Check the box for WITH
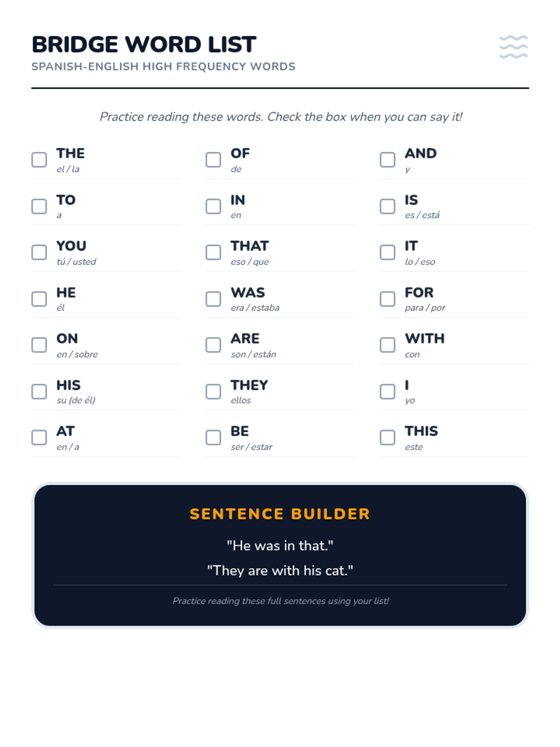560x747 pixels. point(387,345)
